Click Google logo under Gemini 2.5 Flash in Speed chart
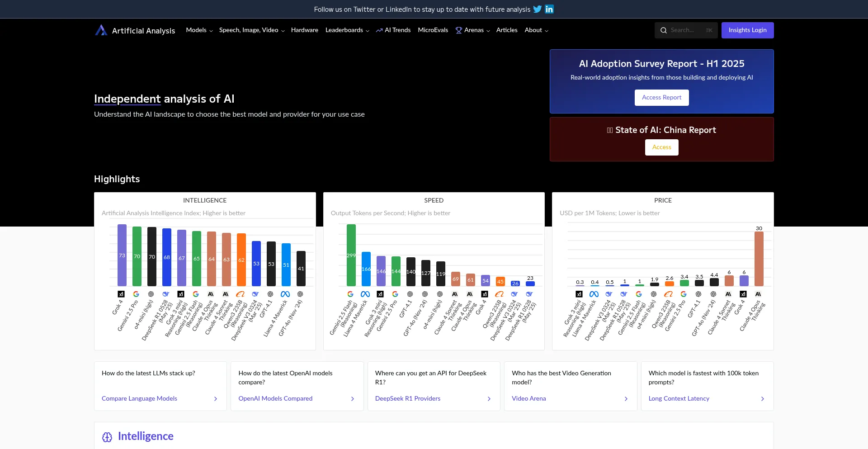 tap(350, 294)
